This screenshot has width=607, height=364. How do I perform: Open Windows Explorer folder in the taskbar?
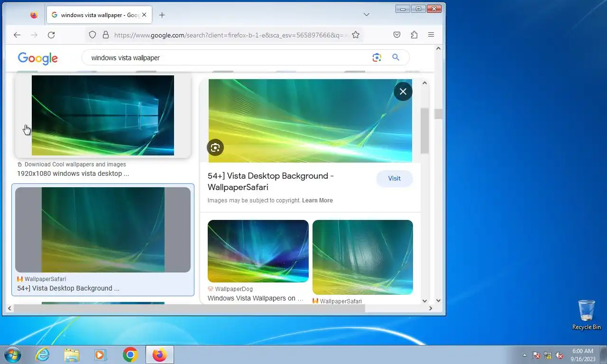(x=72, y=355)
